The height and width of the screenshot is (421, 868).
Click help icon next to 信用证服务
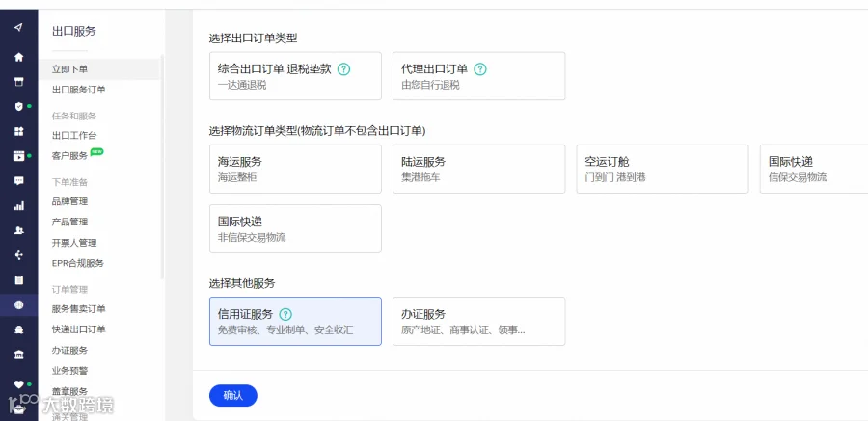pyautogui.click(x=285, y=314)
